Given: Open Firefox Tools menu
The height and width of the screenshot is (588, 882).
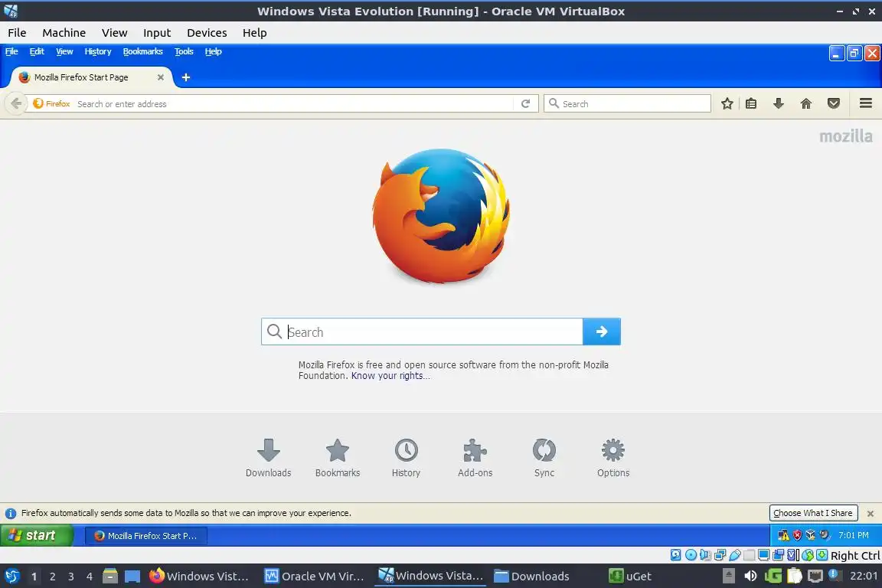Looking at the screenshot, I should point(184,51).
